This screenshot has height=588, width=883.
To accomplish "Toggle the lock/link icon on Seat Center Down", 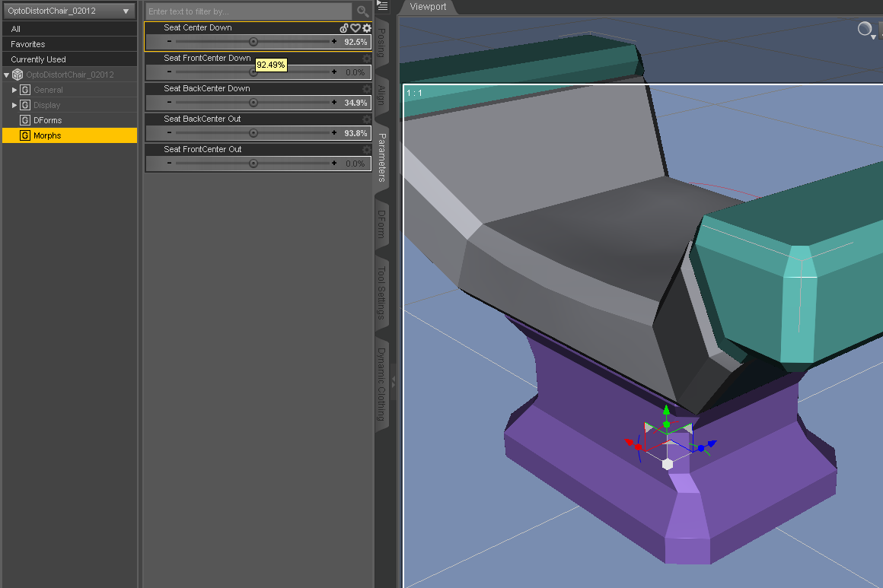I will [344, 28].
